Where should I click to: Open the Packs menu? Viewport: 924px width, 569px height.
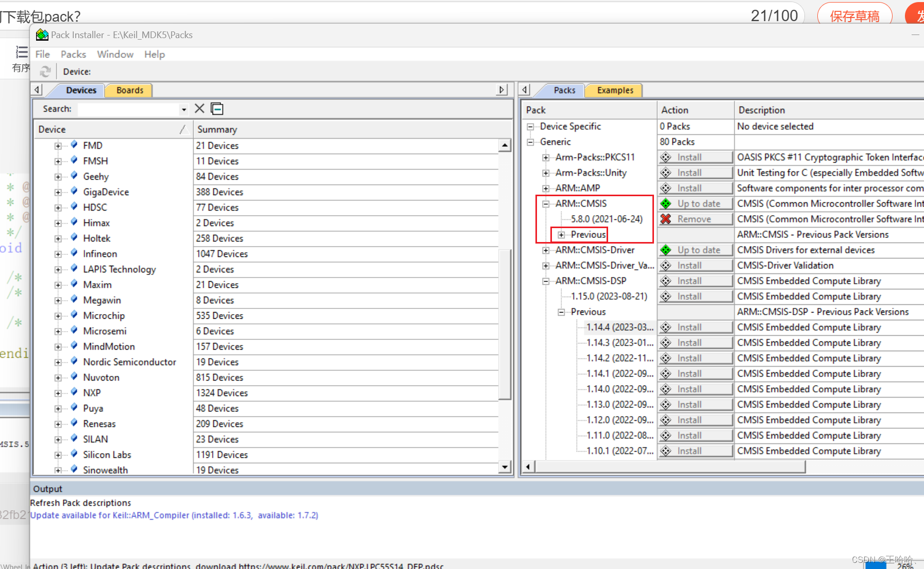pyautogui.click(x=73, y=54)
